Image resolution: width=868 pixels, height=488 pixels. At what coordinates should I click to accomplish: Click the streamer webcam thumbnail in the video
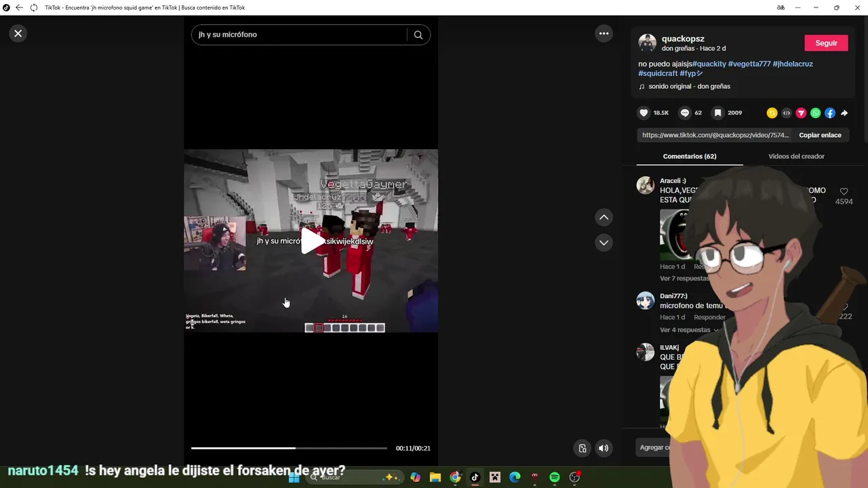click(x=215, y=243)
